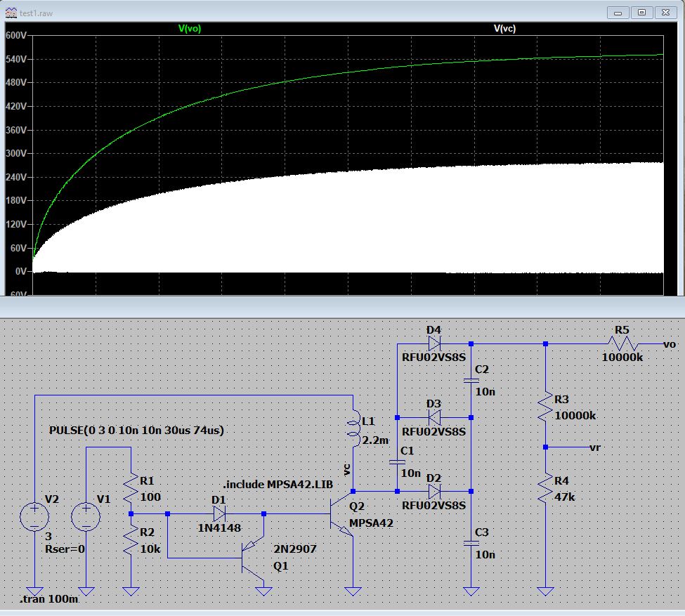The height and width of the screenshot is (616, 685).
Task: Select resistor R5 symbol
Action: 624,344
